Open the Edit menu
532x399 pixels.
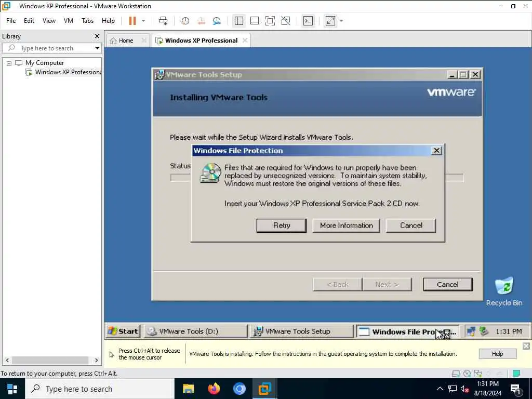click(x=29, y=21)
